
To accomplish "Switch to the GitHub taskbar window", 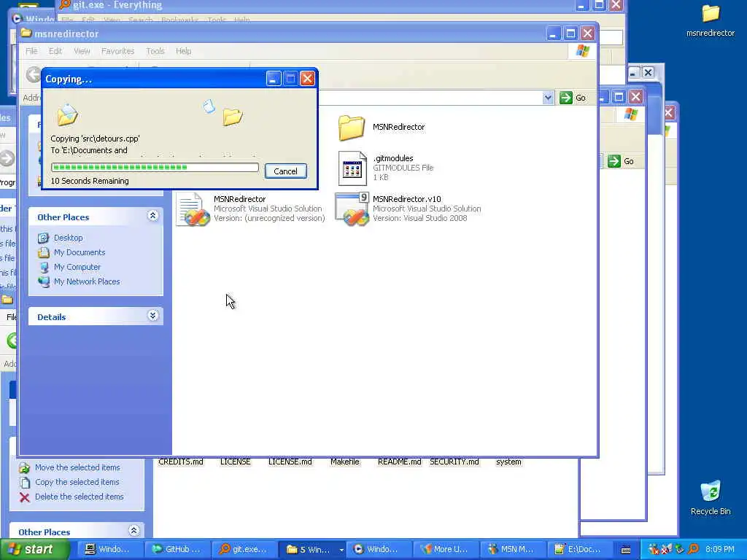I will pyautogui.click(x=177, y=550).
